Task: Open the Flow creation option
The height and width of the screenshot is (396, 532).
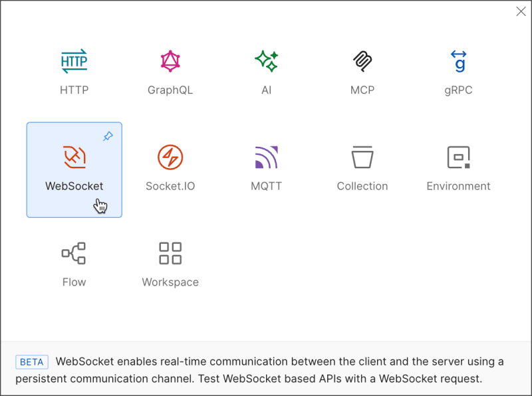Action: point(74,259)
